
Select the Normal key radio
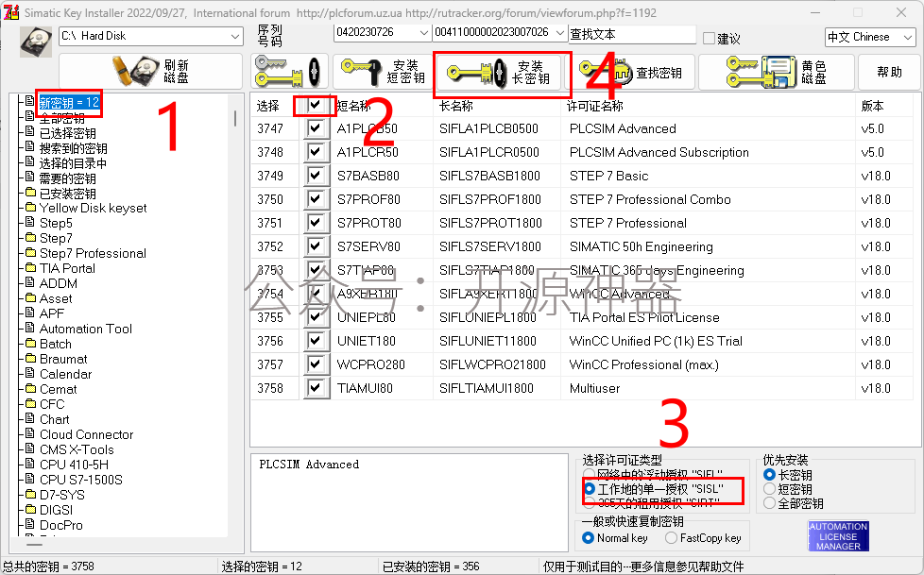click(588, 538)
